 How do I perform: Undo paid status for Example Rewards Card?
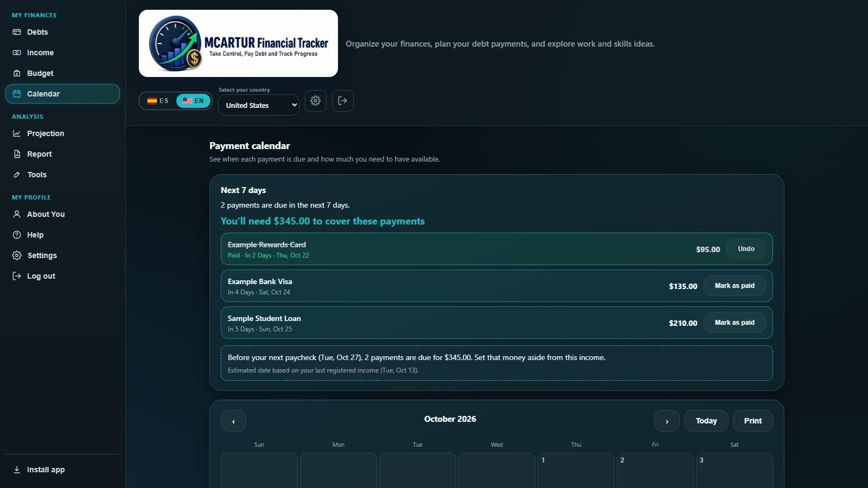pos(746,249)
